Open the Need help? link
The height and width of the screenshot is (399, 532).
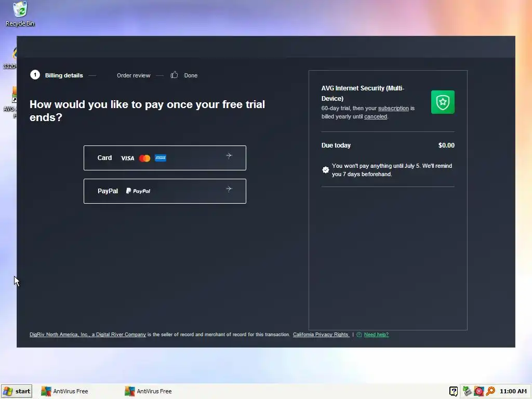tap(376, 335)
